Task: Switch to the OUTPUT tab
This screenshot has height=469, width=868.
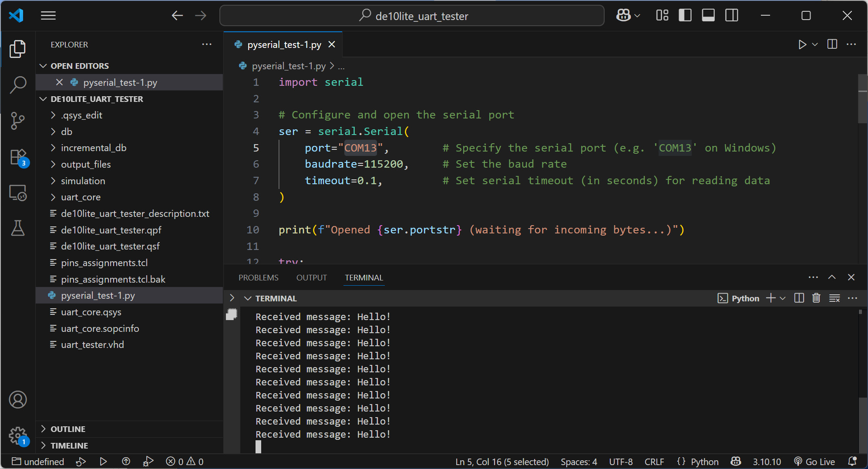Action: click(311, 278)
